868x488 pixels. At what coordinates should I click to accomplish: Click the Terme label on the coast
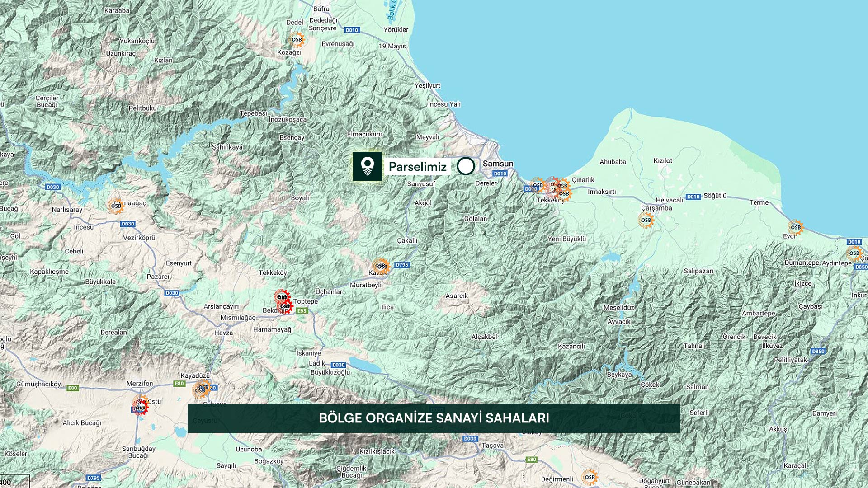pos(759,202)
